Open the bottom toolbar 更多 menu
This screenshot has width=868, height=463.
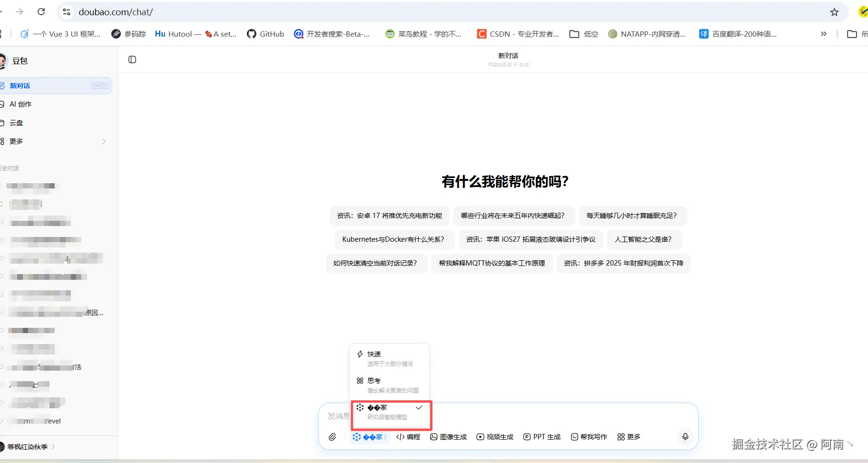pyautogui.click(x=628, y=436)
